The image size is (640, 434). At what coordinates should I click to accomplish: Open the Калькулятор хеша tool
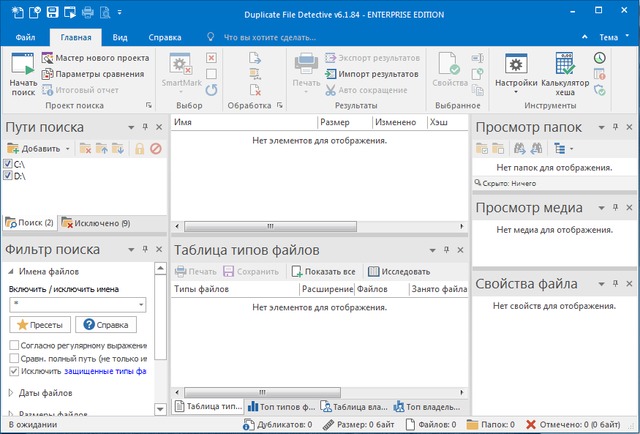(565, 63)
